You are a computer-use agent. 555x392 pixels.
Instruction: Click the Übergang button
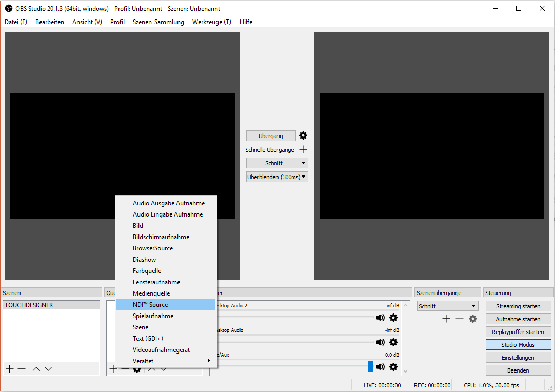pyautogui.click(x=271, y=135)
